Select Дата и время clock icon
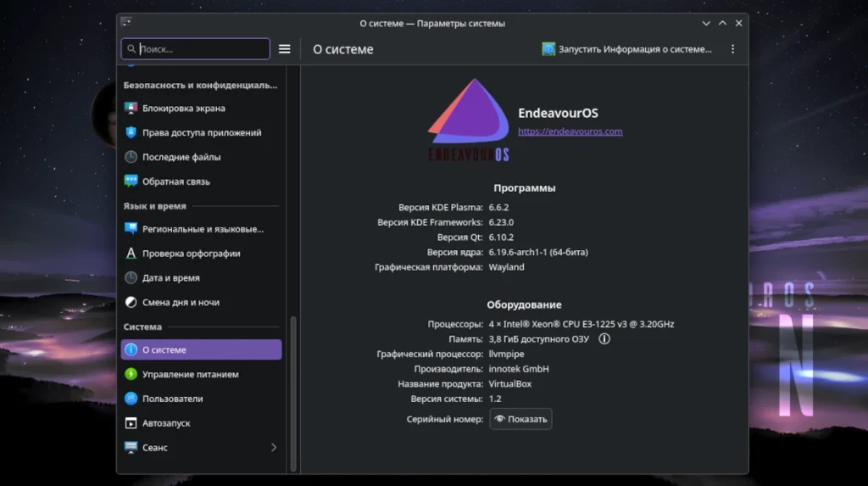Image resolution: width=868 pixels, height=486 pixels. click(131, 277)
